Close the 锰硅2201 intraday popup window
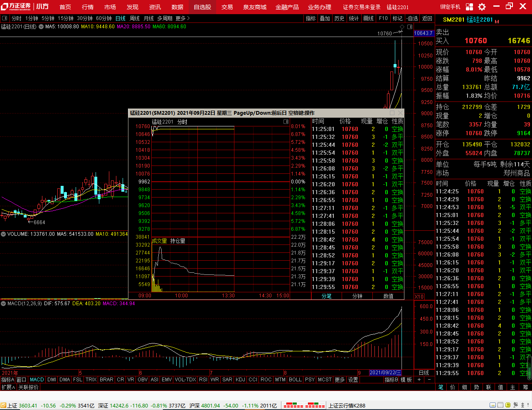532x410 pixels. click(x=400, y=113)
